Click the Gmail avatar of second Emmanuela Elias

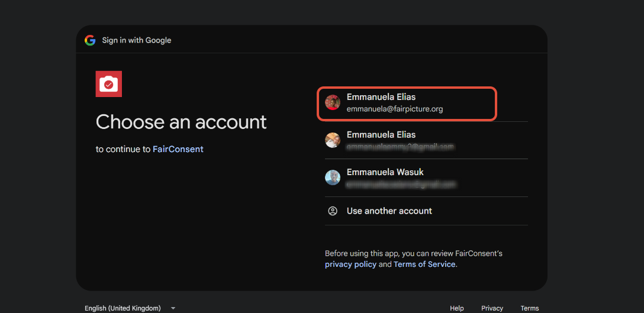pyautogui.click(x=333, y=140)
